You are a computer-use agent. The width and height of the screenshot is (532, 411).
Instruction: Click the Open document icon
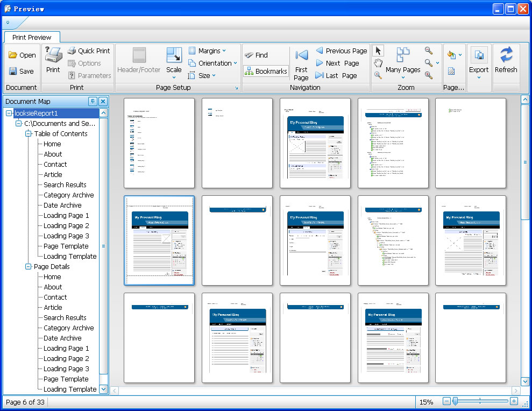click(x=13, y=55)
